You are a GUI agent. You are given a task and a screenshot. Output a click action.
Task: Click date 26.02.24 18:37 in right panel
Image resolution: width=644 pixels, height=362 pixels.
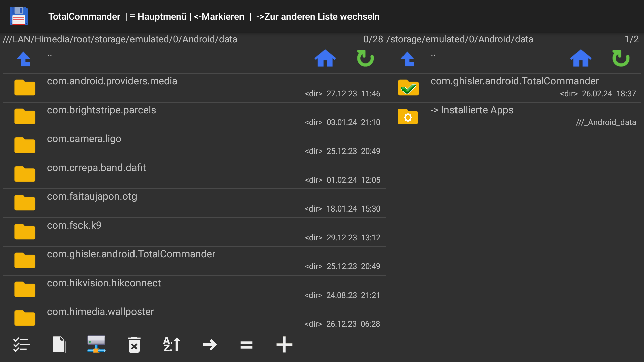pyautogui.click(x=609, y=94)
